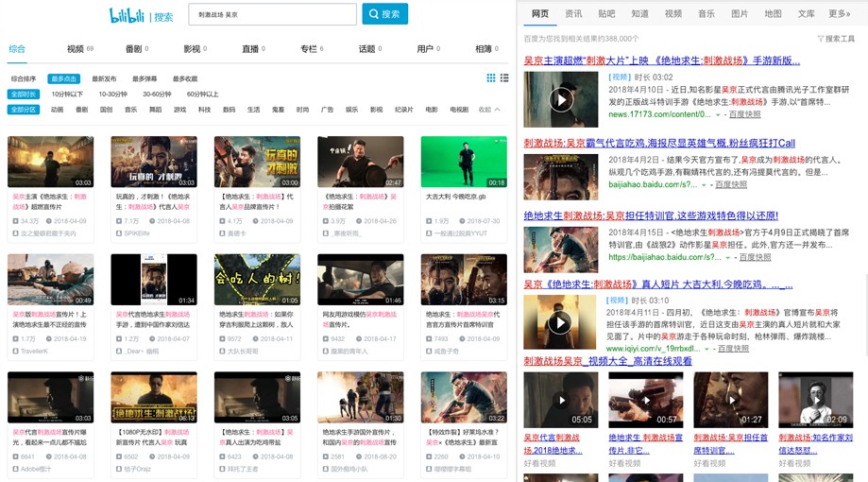
Task: Play the video in the 03:10 Baidu result
Action: click(x=561, y=322)
